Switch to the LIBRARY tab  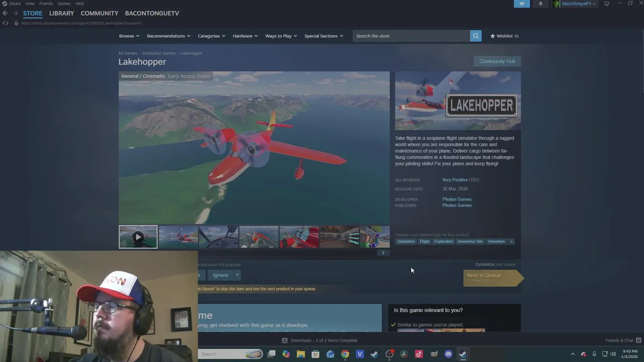[x=61, y=13]
